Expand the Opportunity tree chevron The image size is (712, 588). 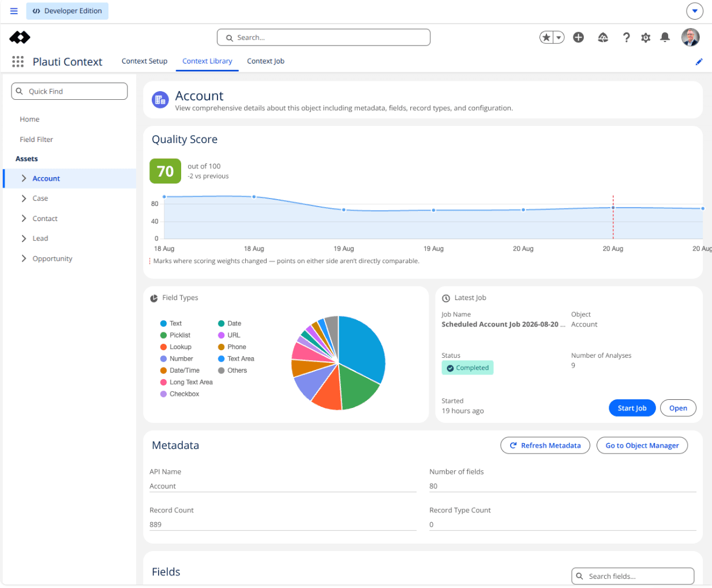point(24,259)
